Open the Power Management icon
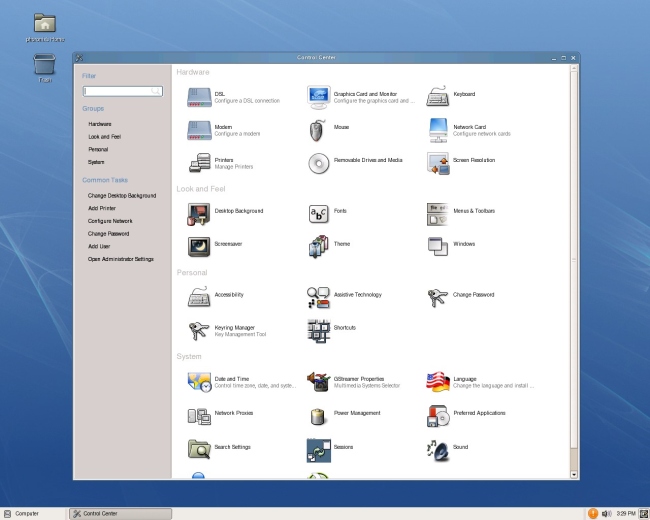 click(318, 414)
